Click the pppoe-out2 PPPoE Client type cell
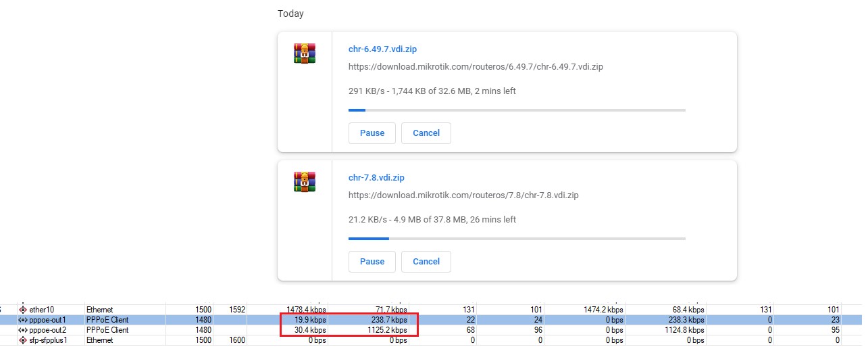The image size is (868, 351). [107, 330]
